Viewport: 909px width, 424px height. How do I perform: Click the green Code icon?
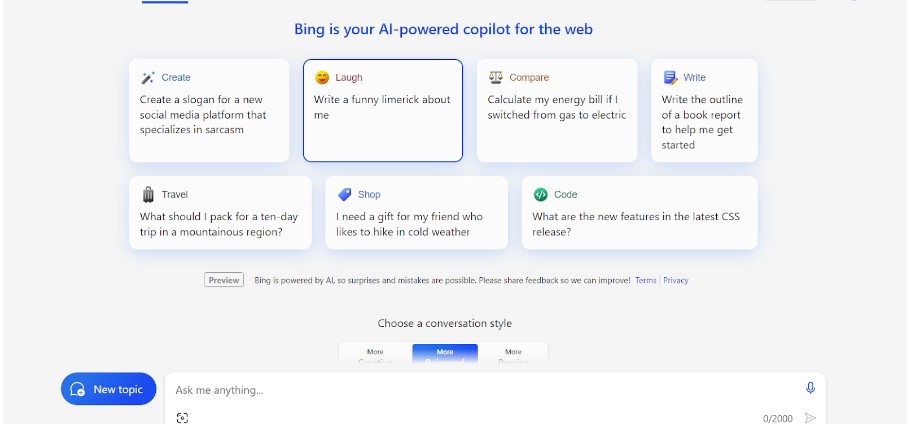[540, 195]
